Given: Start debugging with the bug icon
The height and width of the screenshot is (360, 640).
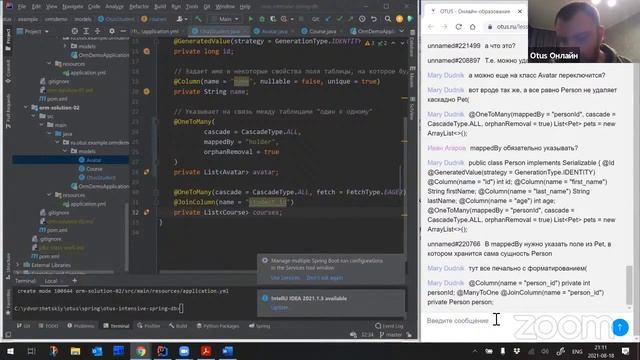Looking at the screenshot, I should [262, 19].
